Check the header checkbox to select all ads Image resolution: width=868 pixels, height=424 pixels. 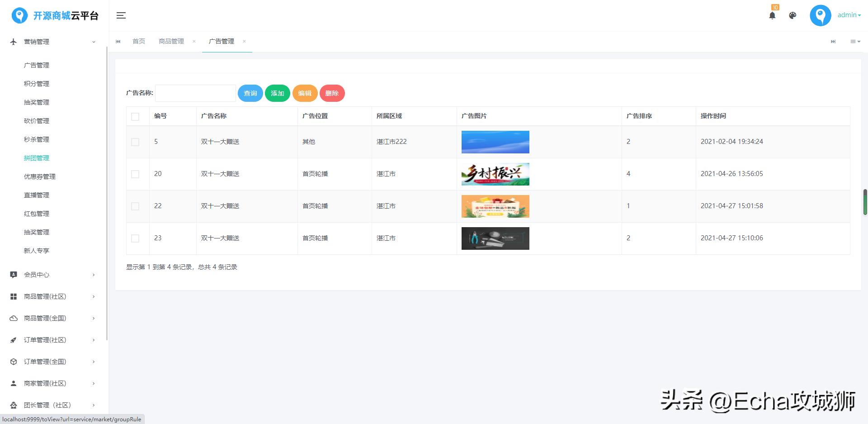pos(135,116)
